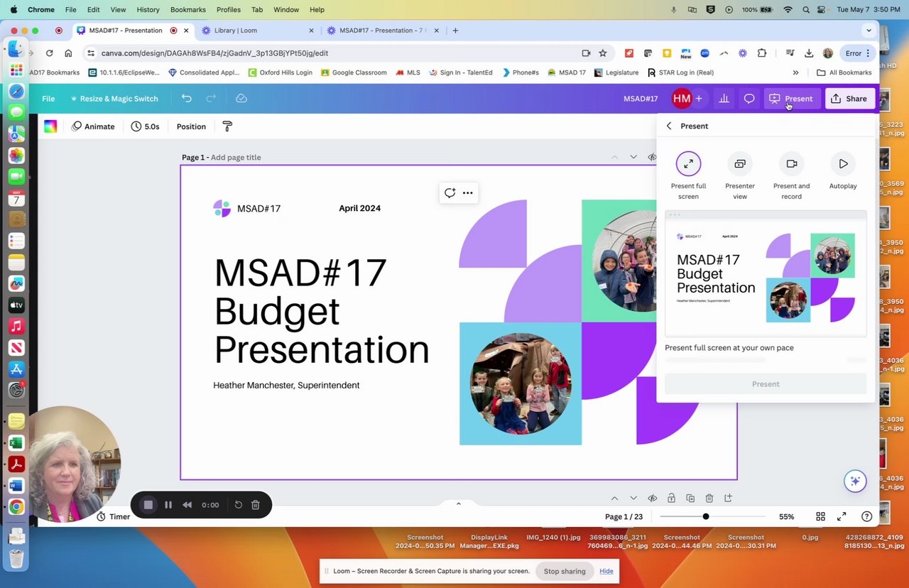Add a new page using bottom icon
Image resolution: width=909 pixels, height=588 pixels.
[x=728, y=498]
